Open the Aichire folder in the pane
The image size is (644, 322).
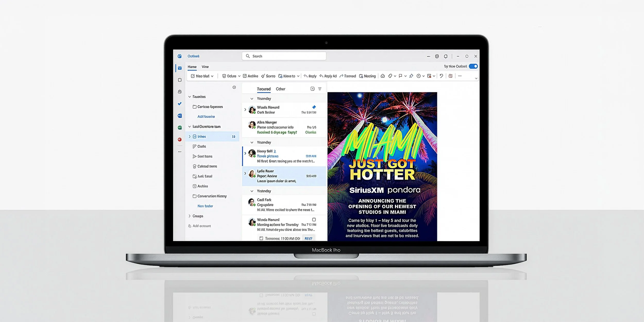click(x=213, y=186)
